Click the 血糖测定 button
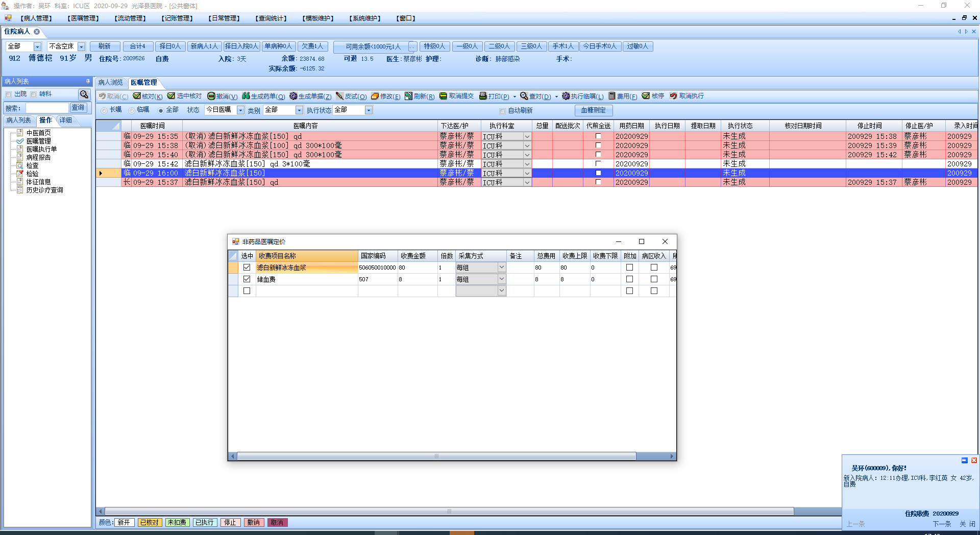Image resolution: width=980 pixels, height=535 pixels. point(594,110)
